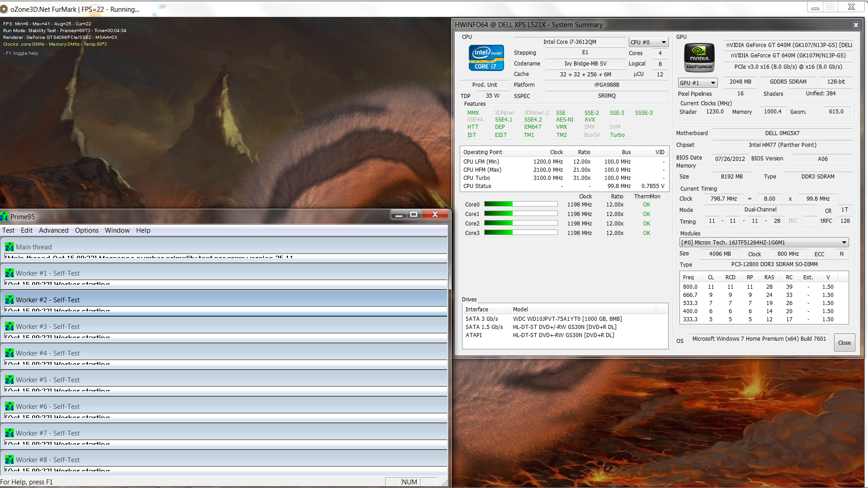Open the Help menu in Prime95
Image resolution: width=868 pixels, height=488 pixels.
[x=143, y=230]
